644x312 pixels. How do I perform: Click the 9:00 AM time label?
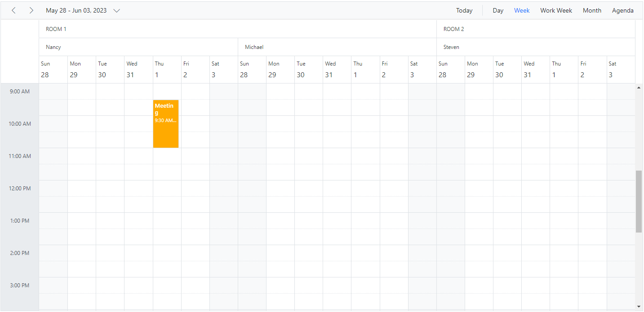[x=20, y=92]
